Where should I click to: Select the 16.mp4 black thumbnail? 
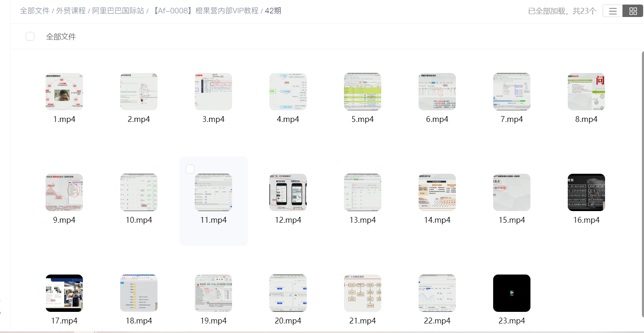click(x=586, y=192)
